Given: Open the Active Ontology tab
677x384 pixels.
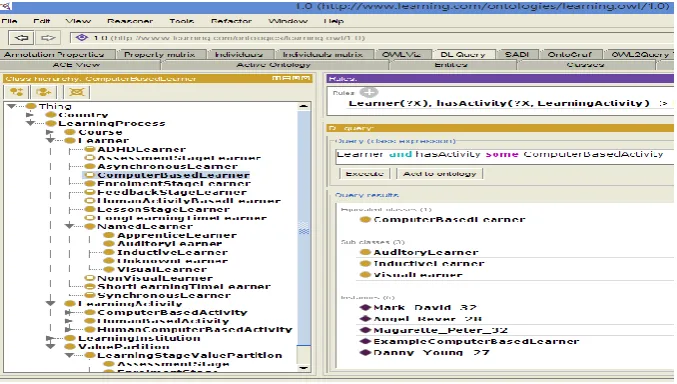Looking at the screenshot, I should [x=274, y=65].
